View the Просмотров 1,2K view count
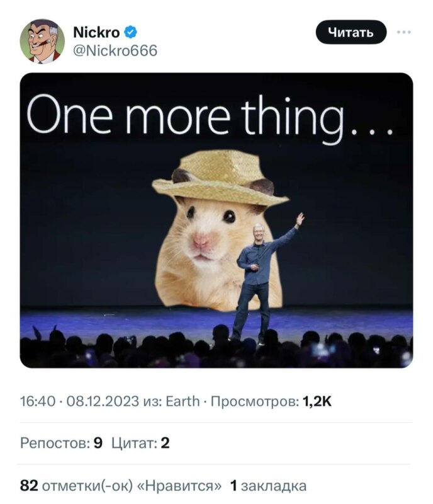The height and width of the screenshot is (504, 433). 271,401
